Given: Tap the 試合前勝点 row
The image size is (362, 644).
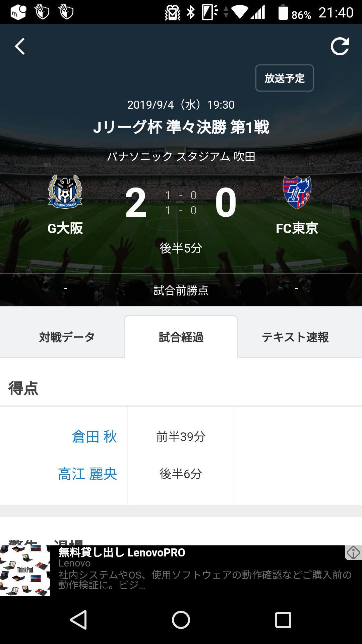Looking at the screenshot, I should pyautogui.click(x=181, y=290).
